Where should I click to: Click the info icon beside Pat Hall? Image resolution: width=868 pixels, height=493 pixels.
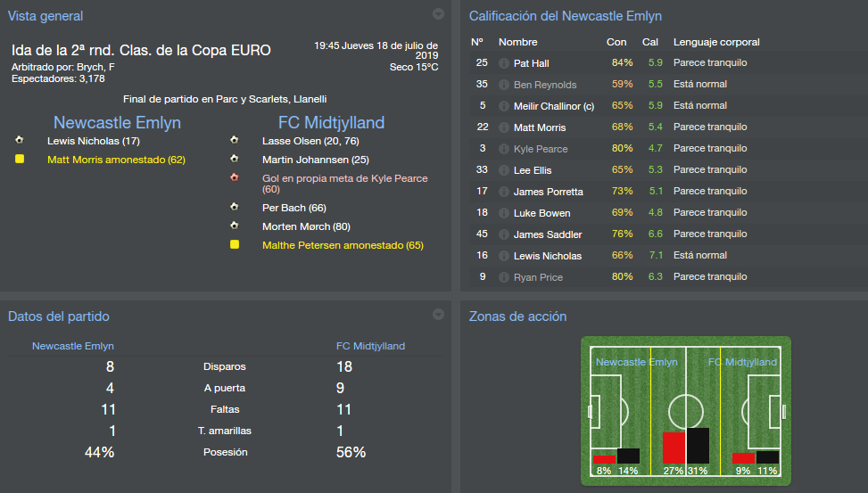(x=504, y=63)
